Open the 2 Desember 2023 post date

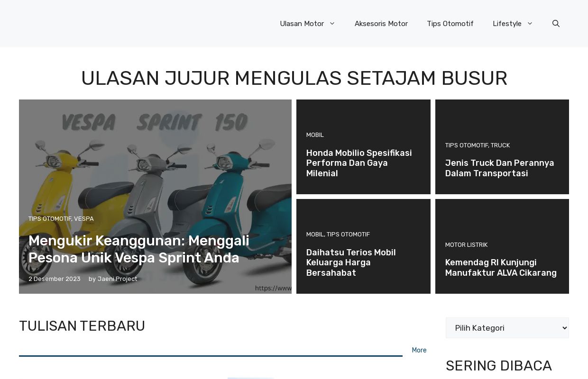tap(54, 279)
